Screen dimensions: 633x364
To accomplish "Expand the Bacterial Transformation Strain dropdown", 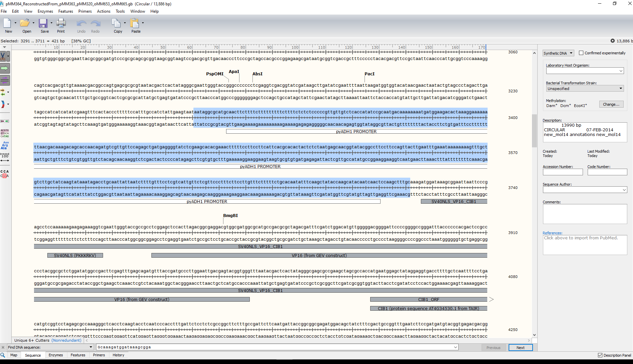I will point(584,89).
